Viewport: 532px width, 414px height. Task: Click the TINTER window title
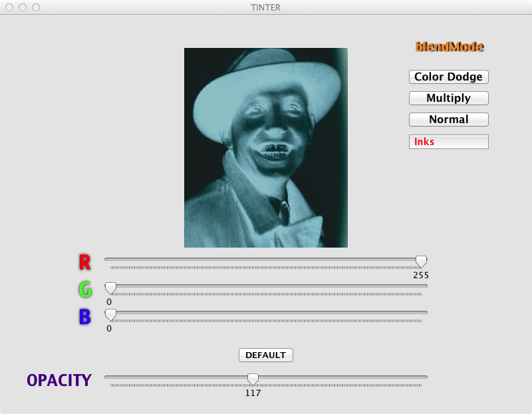(x=266, y=7)
